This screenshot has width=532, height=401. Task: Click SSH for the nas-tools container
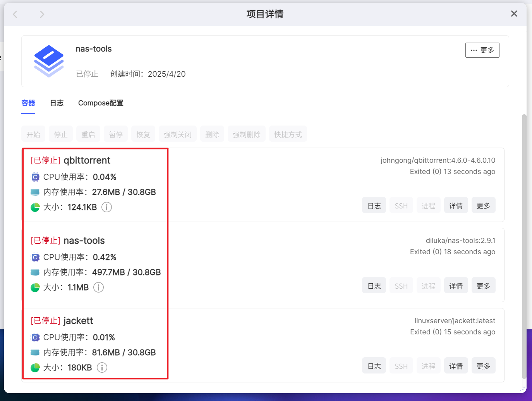[401, 286]
